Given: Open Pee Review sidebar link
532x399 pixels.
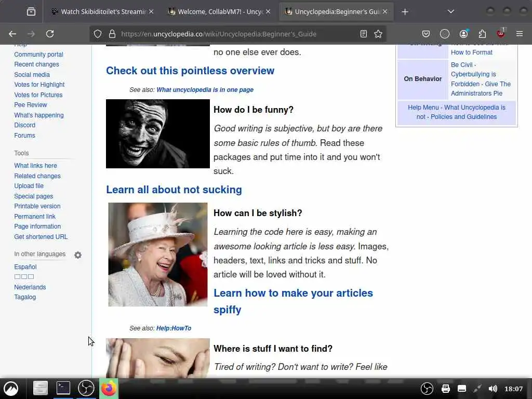Looking at the screenshot, I should [x=31, y=105].
